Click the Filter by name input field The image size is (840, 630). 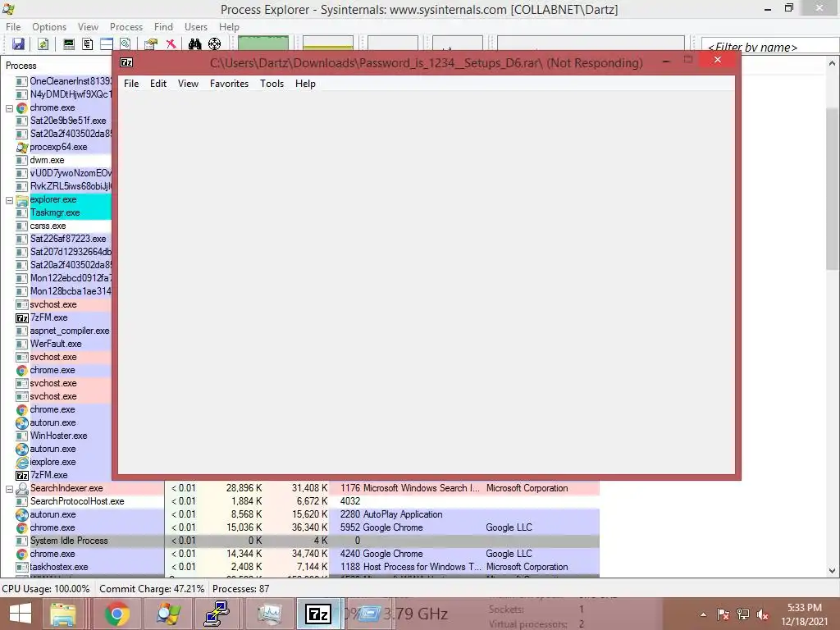click(x=770, y=47)
